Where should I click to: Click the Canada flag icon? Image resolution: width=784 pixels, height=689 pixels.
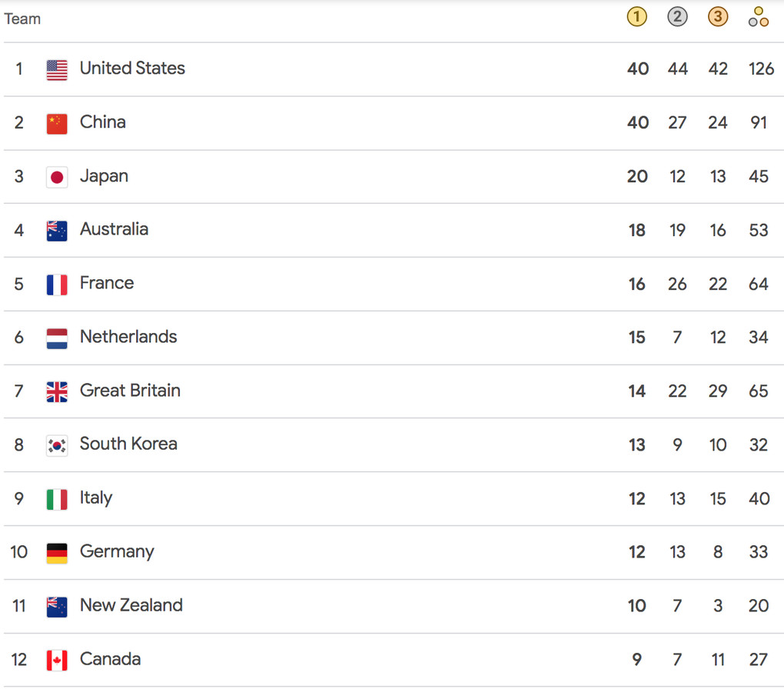click(57, 660)
